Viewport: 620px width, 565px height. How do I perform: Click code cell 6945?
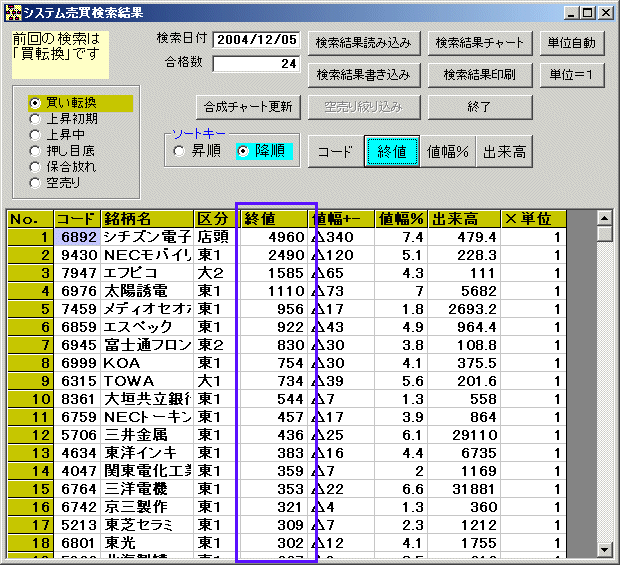(77, 345)
